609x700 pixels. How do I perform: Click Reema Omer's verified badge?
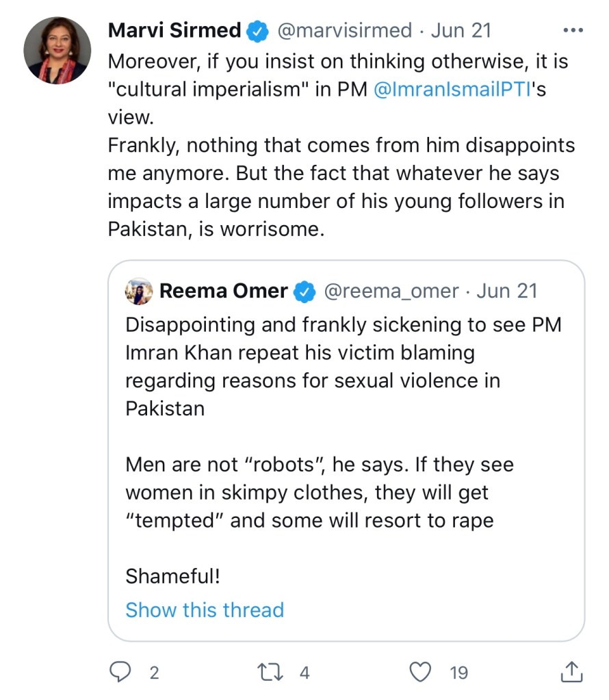pyautogui.click(x=303, y=291)
